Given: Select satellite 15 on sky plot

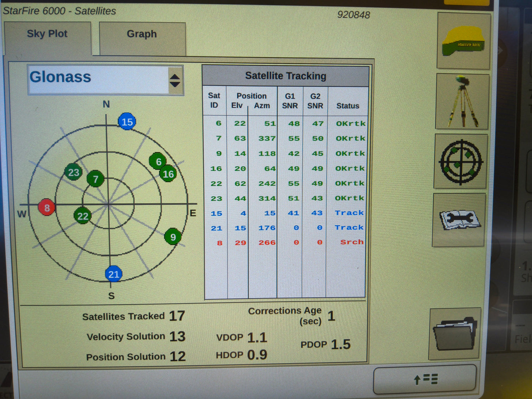Looking at the screenshot, I should (x=127, y=122).
